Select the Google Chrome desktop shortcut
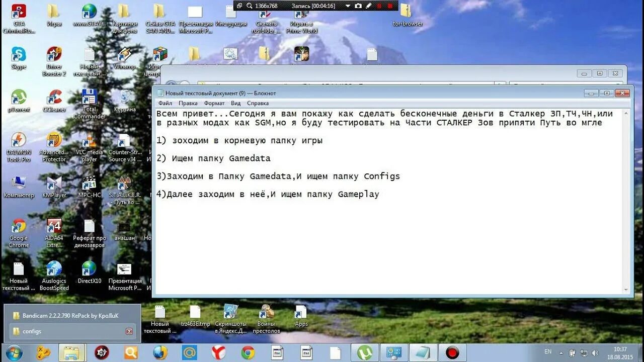The height and width of the screenshot is (362, 644). coord(19,233)
